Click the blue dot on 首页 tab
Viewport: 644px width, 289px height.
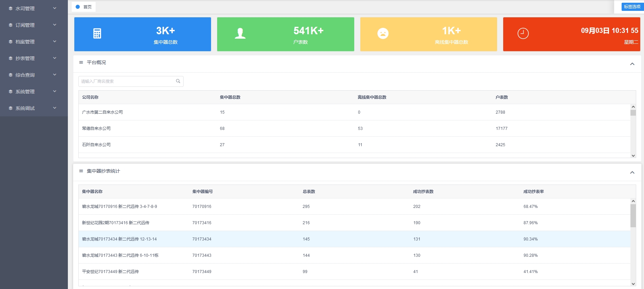click(78, 7)
